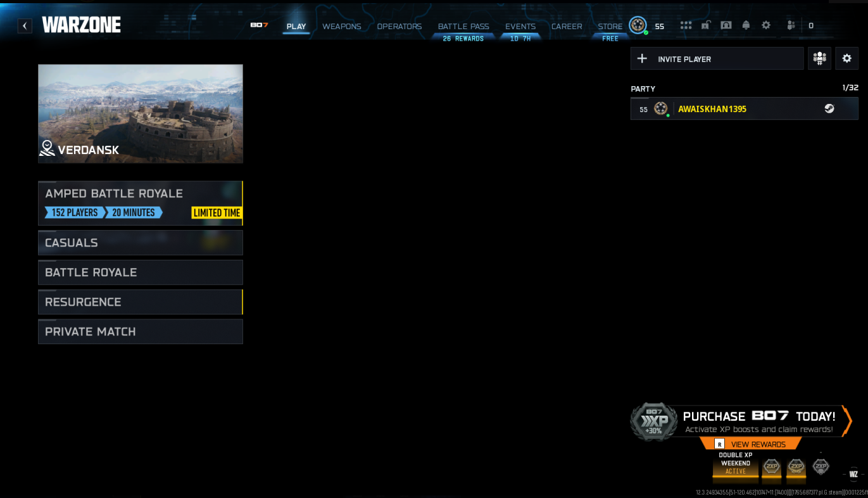This screenshot has height=498, width=868.
Task: Toggle the party privacy padlock icon
Action: (x=705, y=25)
